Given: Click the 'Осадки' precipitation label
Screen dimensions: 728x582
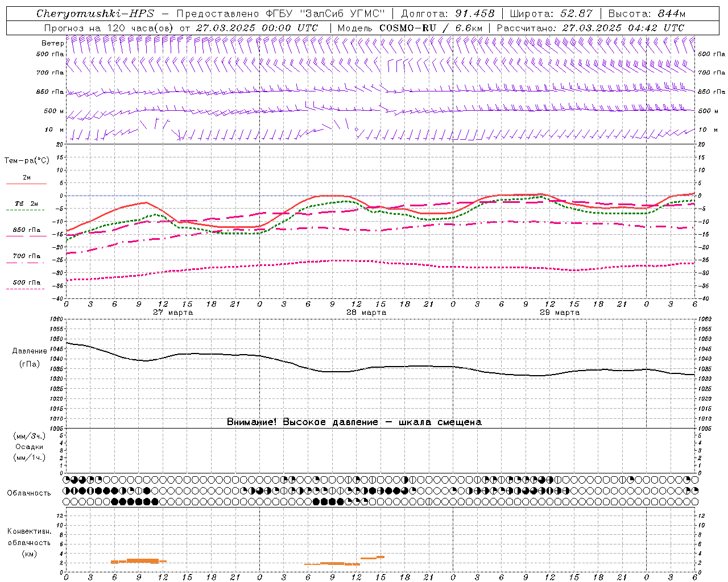Looking at the screenshot, I should pos(30,447).
